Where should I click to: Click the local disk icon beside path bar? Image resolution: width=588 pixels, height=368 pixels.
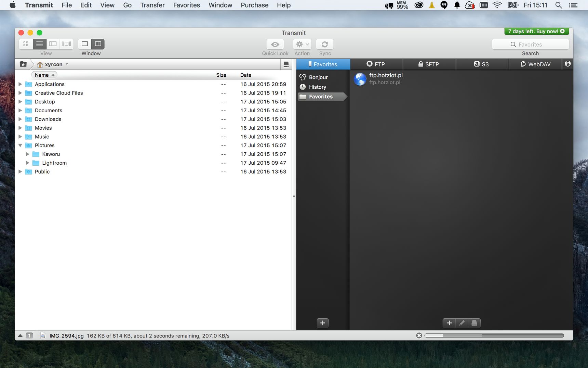[286, 64]
